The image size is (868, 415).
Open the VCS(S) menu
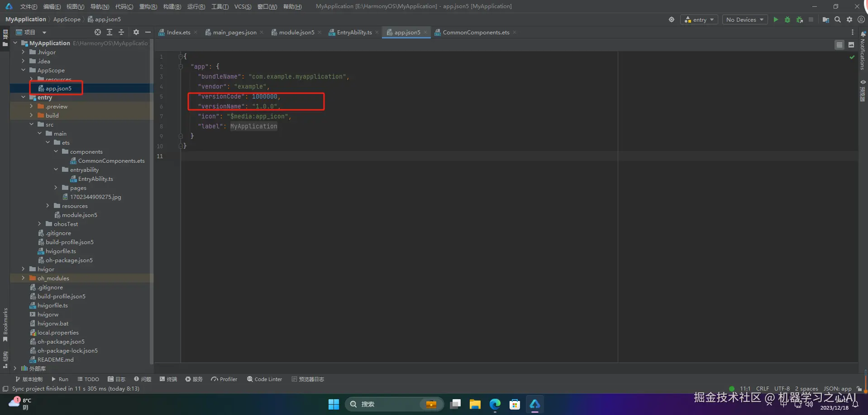[243, 6]
